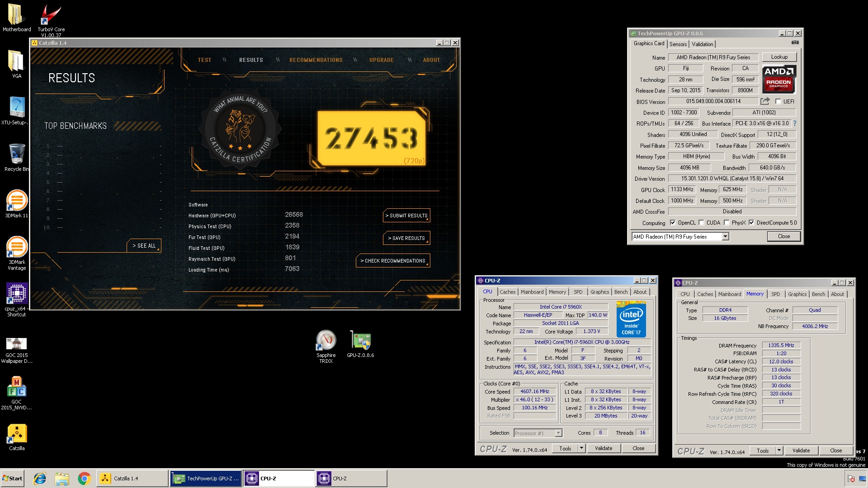Click Tools button in CPU-Z CPU window
Image resolution: width=868 pixels, height=488 pixels.
click(565, 448)
